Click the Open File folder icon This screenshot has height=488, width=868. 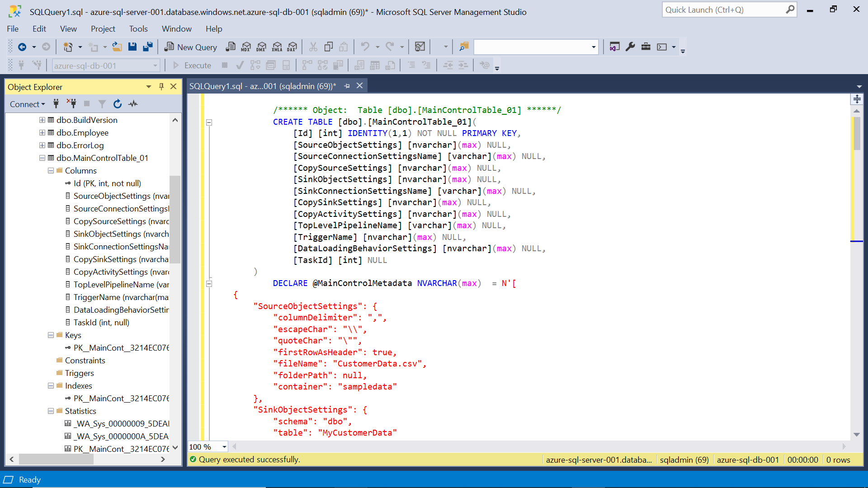117,47
